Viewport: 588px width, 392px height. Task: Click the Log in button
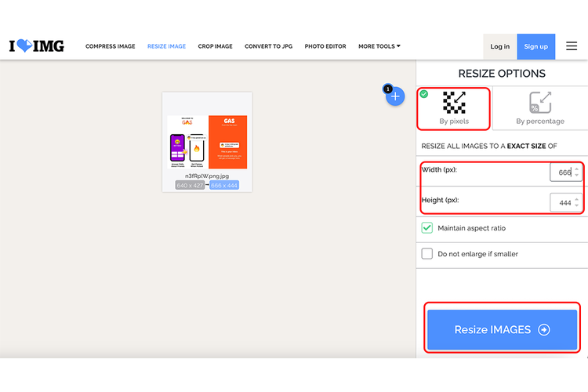(x=499, y=46)
